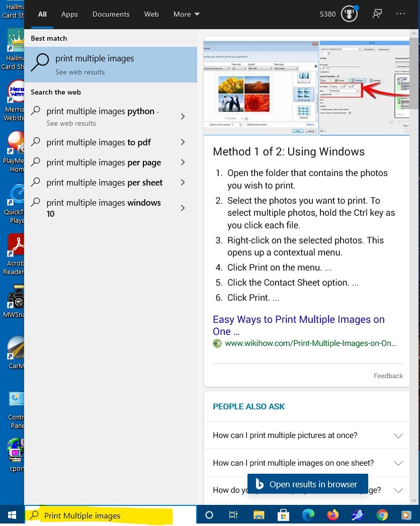Expand the 'print multiple images to pdf' arrow
Screen dimensions: 420x526
point(183,142)
